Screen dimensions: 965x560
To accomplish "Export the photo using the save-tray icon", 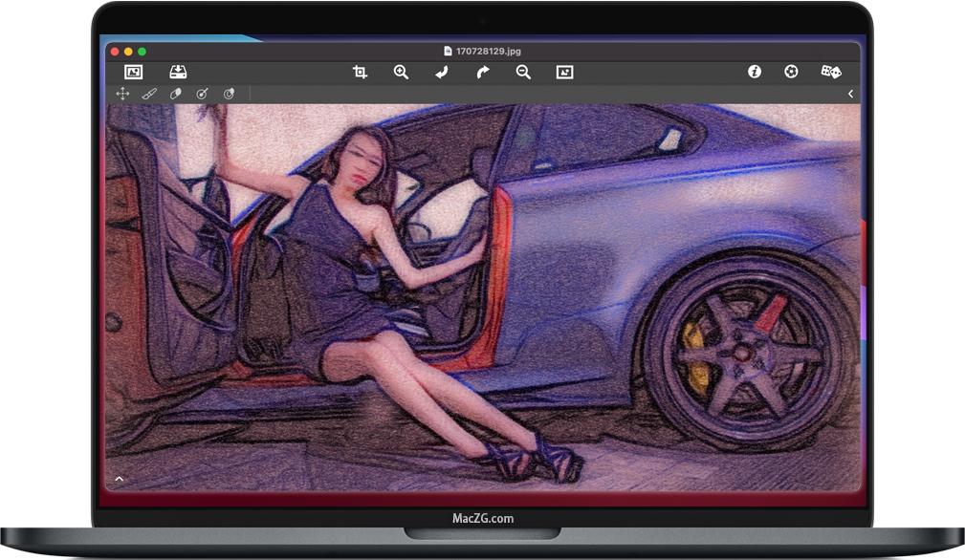I will point(176,71).
